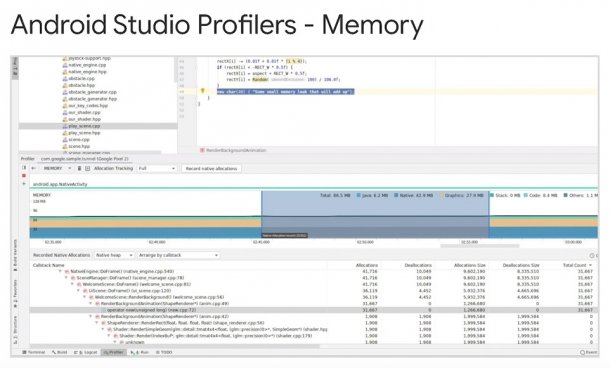The height and width of the screenshot is (368, 610).
Task: Click the force garbage collection trash icon
Action: [79, 168]
